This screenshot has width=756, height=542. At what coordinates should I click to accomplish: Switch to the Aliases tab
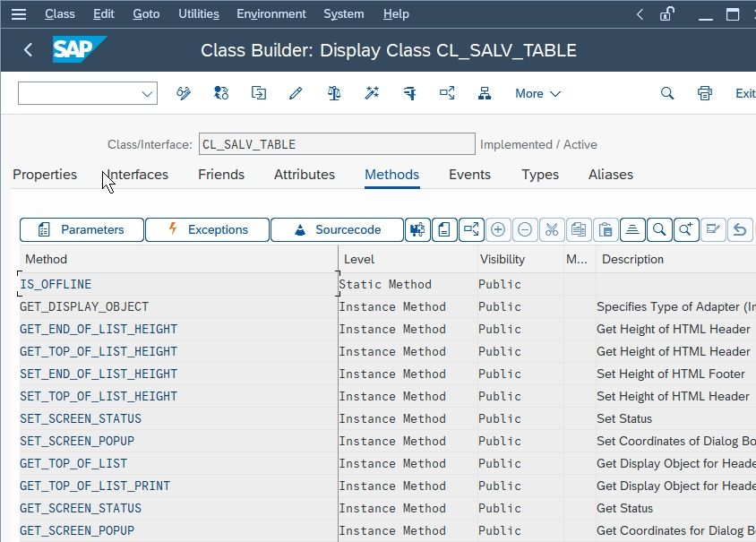pos(610,175)
